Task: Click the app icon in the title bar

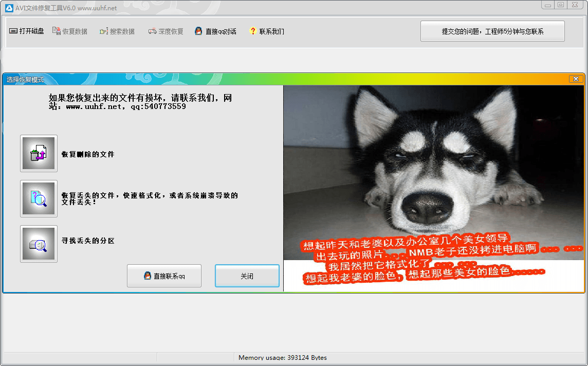Action: (9, 8)
